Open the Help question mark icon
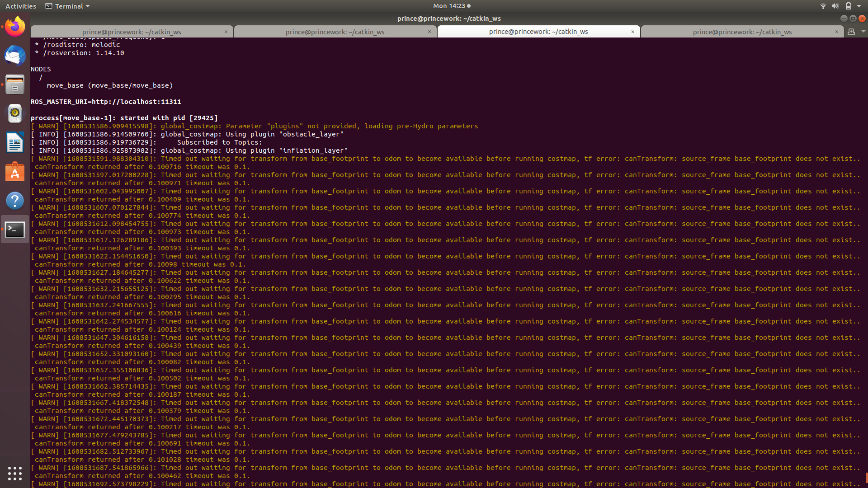Image resolution: width=868 pixels, height=488 pixels. tap(15, 201)
